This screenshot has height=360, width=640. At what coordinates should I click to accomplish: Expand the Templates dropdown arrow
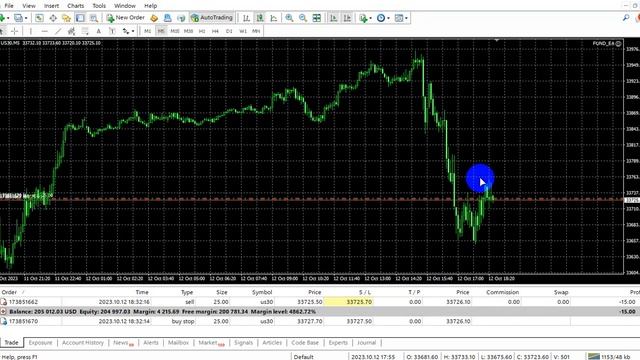point(406,18)
